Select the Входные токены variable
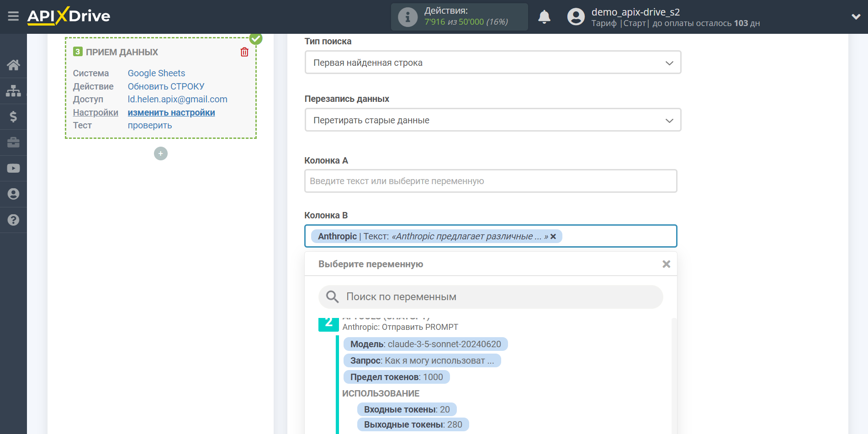Image resolution: width=868 pixels, height=434 pixels. pos(407,409)
